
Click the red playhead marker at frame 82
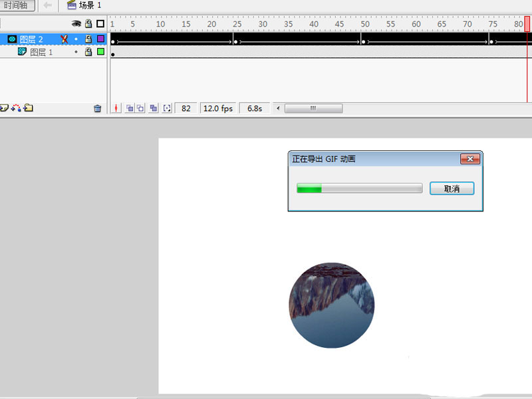tap(527, 24)
